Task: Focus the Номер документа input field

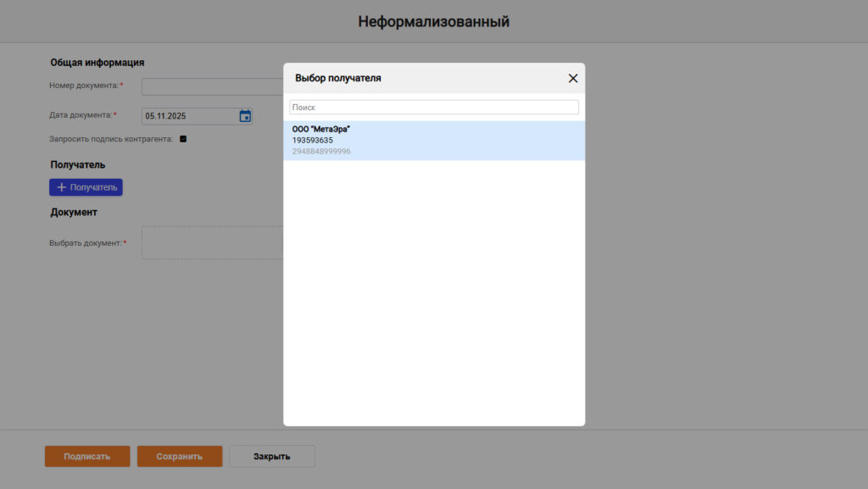Action: click(x=212, y=86)
